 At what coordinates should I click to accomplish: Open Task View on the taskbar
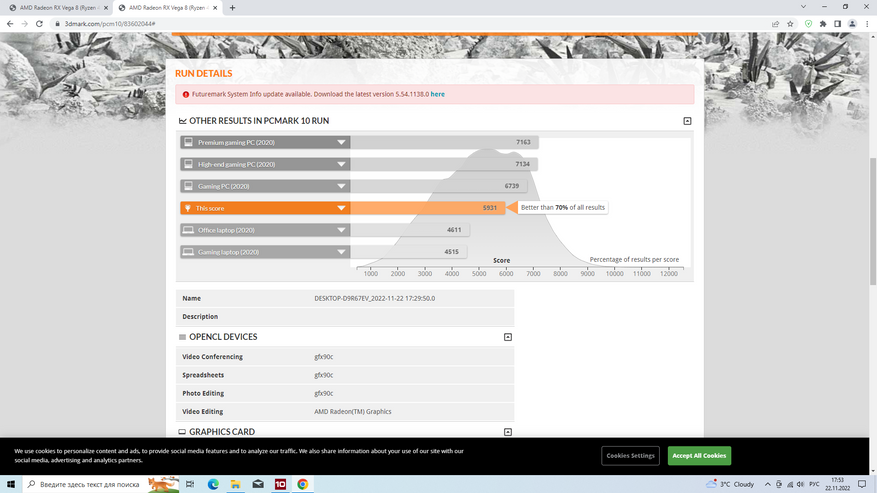coord(190,484)
